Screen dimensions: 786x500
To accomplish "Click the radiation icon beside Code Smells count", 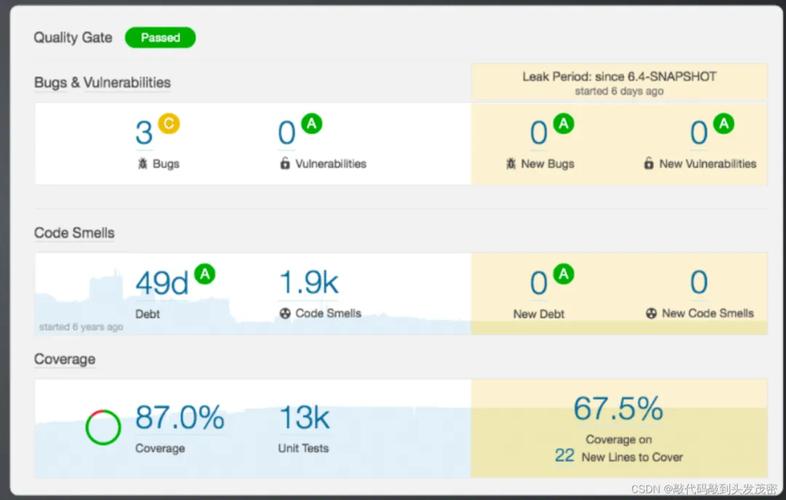I will click(x=285, y=313).
